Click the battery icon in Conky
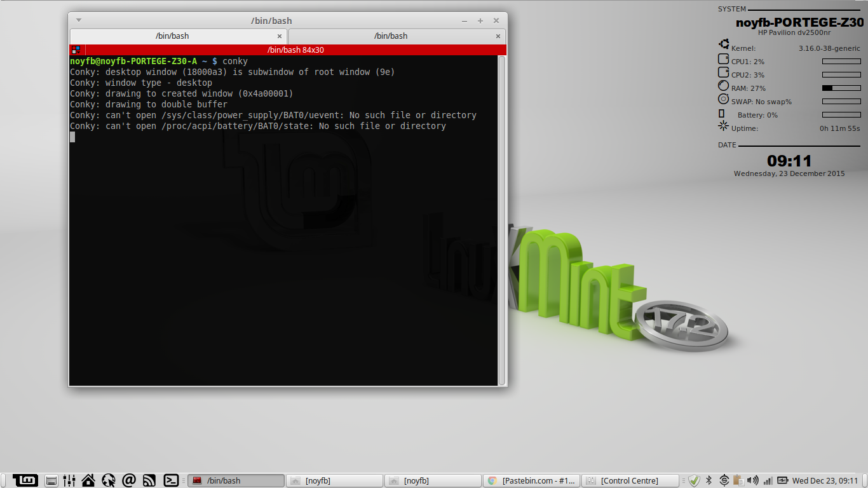 tap(721, 113)
